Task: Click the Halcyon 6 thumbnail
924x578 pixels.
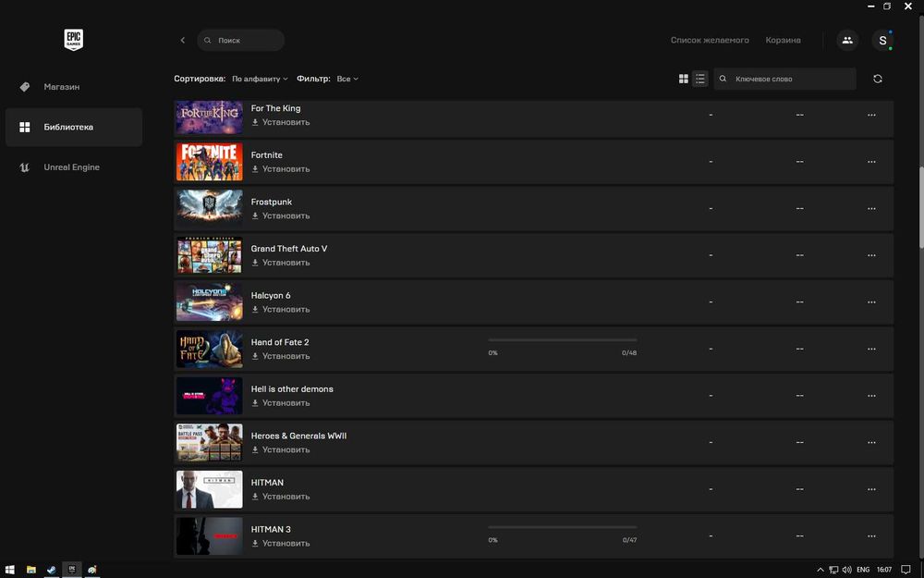Action: (x=209, y=302)
